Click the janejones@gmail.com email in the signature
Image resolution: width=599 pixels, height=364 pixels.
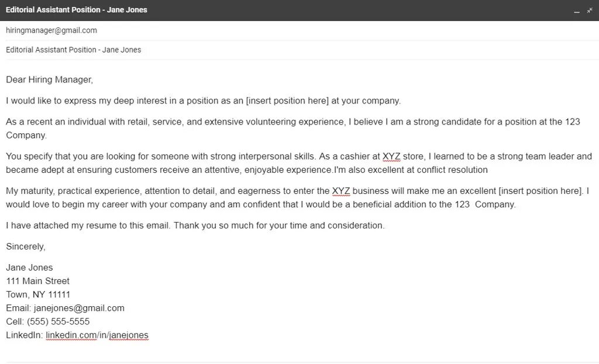(79, 308)
